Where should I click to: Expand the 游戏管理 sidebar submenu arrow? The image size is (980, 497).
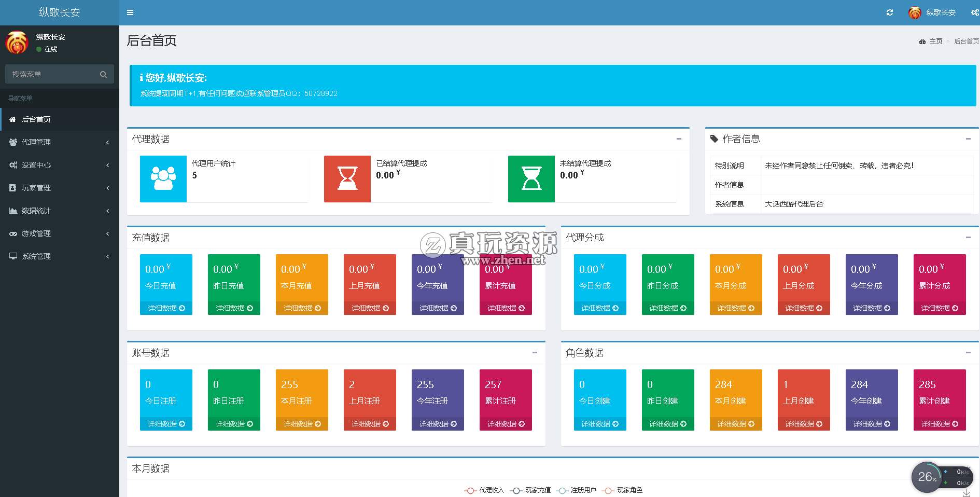click(x=108, y=233)
